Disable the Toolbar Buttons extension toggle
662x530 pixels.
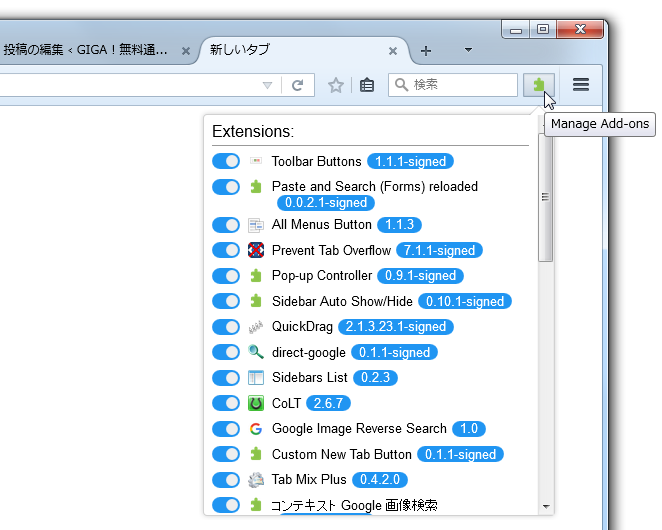pyautogui.click(x=226, y=161)
